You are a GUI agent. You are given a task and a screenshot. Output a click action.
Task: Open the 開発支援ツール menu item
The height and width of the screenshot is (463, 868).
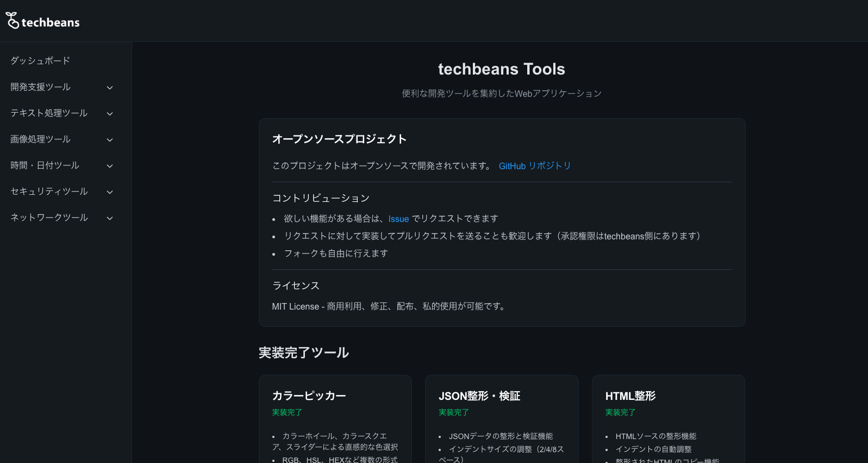click(x=40, y=87)
